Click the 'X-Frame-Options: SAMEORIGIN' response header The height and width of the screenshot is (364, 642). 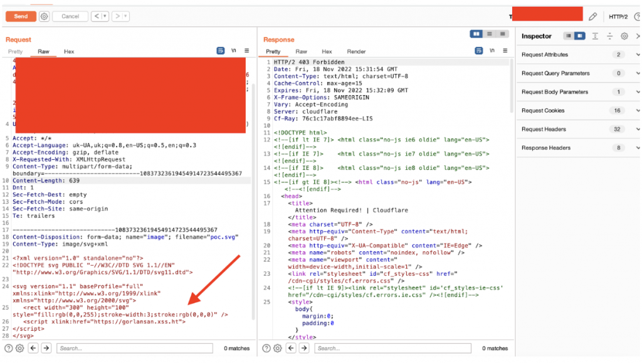[322, 97]
